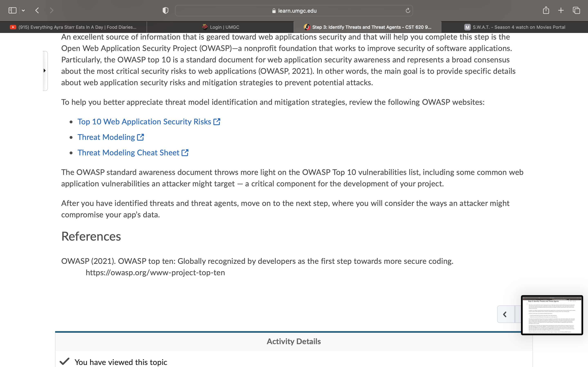Open the sidebar options dropdown arrow

23,10
